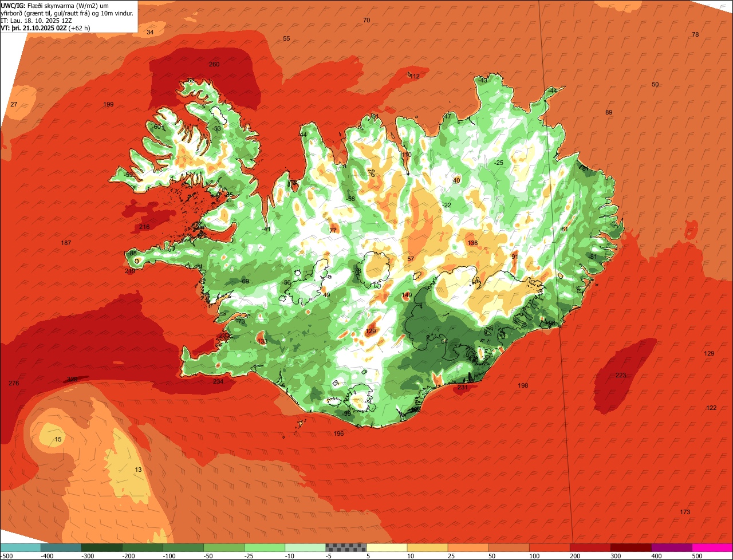Click the red 200 to 300 legend segment
This screenshot has height=560, width=733.
(x=590, y=547)
